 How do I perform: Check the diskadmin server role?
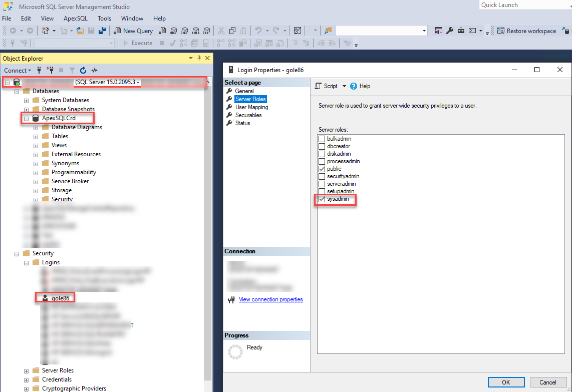click(x=322, y=154)
